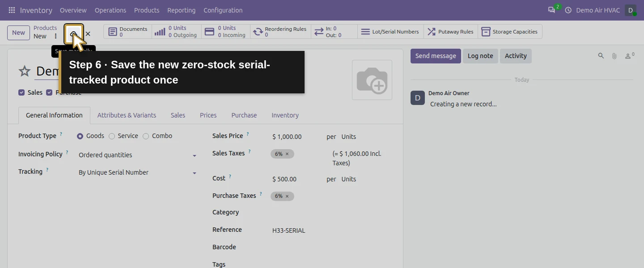Select Combo product type
This screenshot has width=644, height=268.
[146, 136]
